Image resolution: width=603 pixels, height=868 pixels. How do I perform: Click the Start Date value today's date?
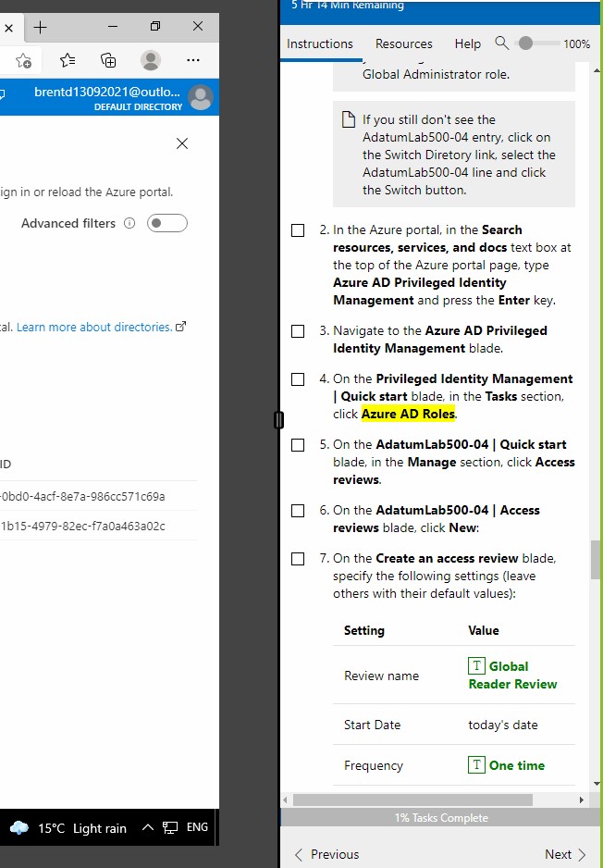click(503, 725)
